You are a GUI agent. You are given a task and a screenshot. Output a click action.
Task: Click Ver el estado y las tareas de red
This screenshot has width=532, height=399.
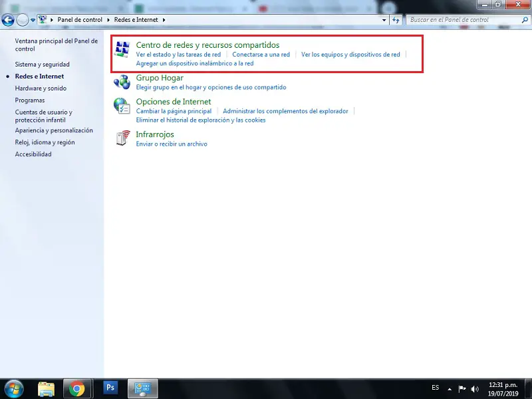point(178,55)
